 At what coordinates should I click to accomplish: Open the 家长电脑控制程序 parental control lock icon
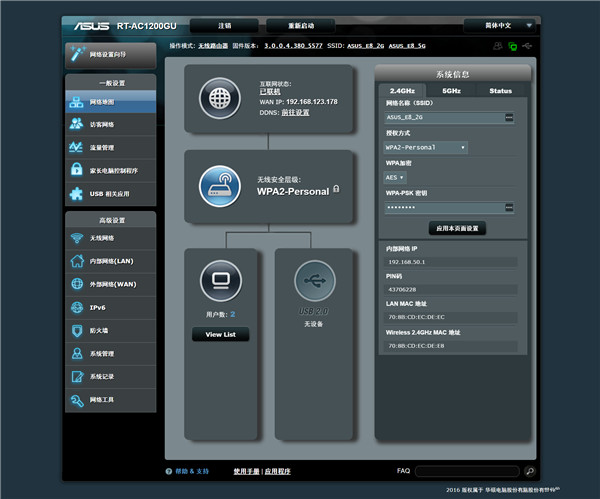[77, 170]
